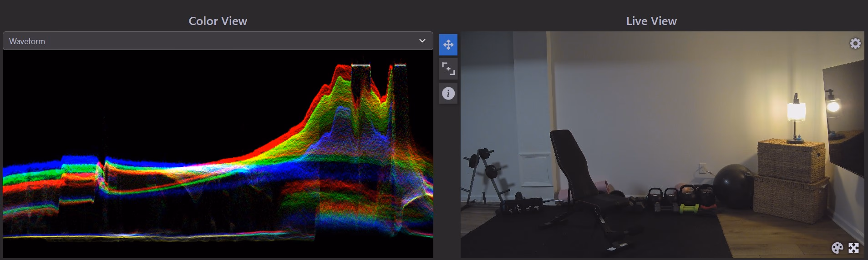Click the dropdown chevron arrow beside Waveform
Screen dimensions: 868x260
[422, 41]
